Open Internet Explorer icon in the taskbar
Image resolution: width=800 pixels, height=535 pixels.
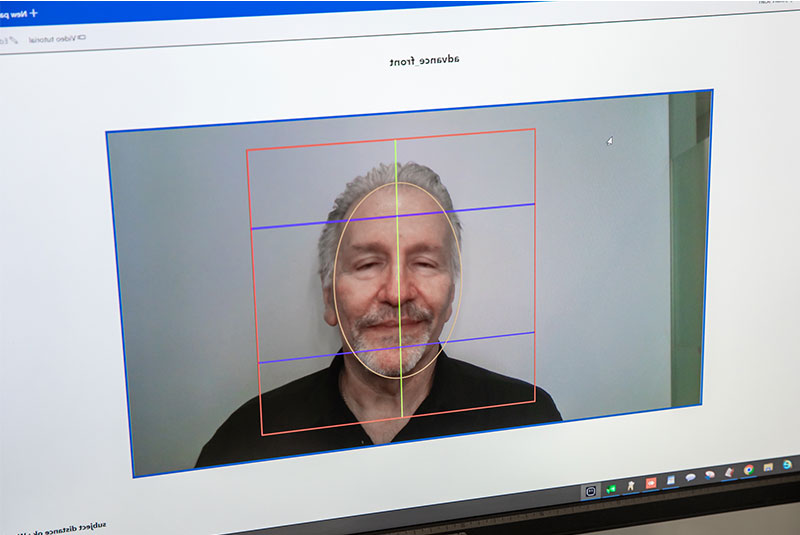[787, 465]
